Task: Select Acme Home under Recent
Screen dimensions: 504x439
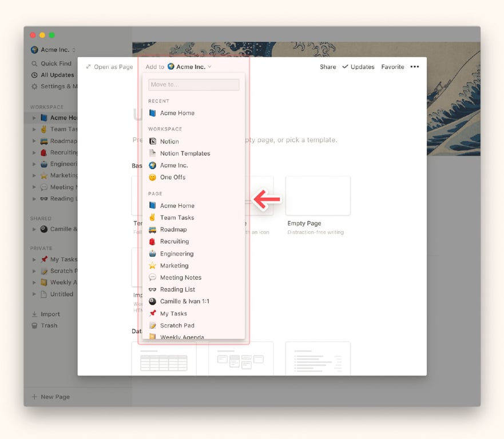Action: [193, 113]
